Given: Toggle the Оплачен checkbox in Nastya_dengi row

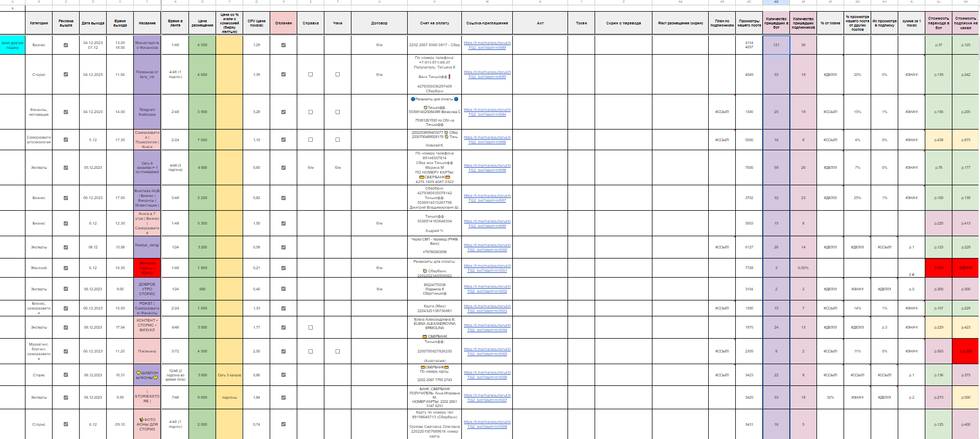Looking at the screenshot, I should (283, 247).
